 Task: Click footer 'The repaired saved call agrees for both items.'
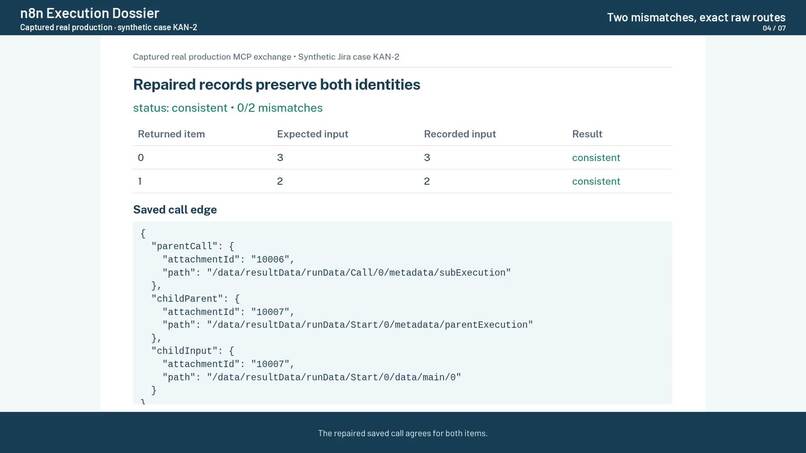[402, 433]
